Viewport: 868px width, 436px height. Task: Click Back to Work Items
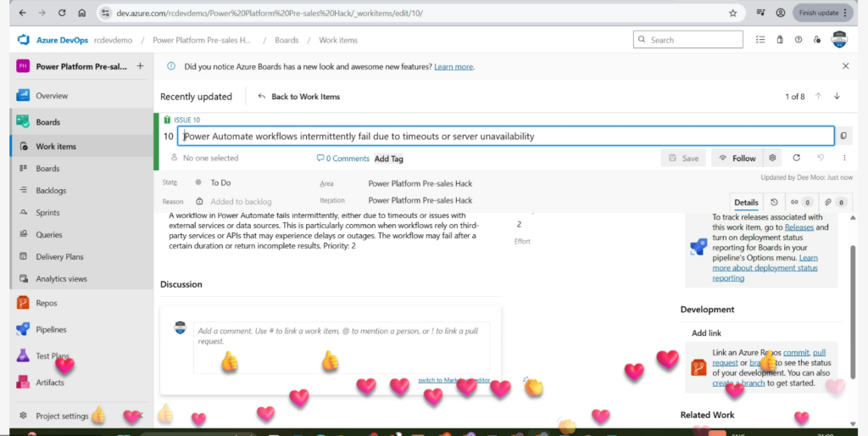click(x=299, y=97)
